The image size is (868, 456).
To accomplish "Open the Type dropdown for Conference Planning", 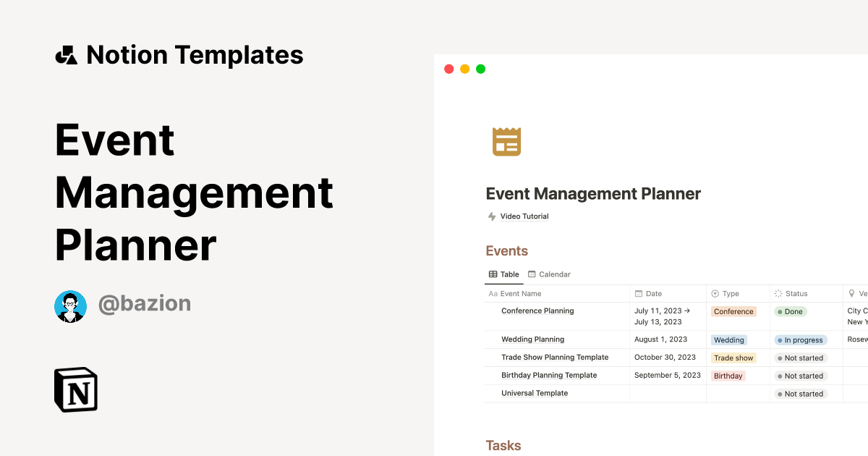I will pyautogui.click(x=733, y=311).
